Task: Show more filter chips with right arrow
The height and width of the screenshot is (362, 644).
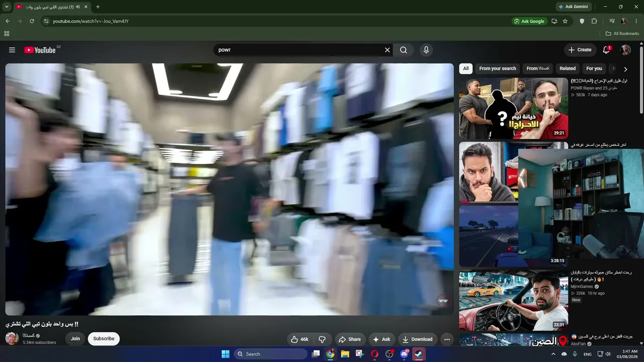Action: pos(625,69)
